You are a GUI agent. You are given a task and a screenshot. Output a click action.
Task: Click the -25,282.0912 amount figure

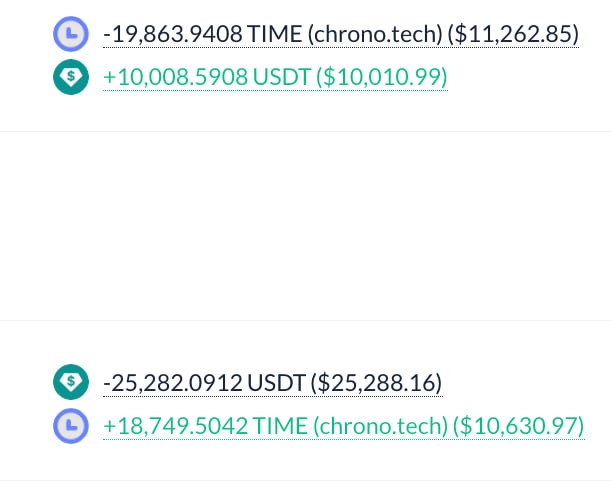(x=173, y=383)
